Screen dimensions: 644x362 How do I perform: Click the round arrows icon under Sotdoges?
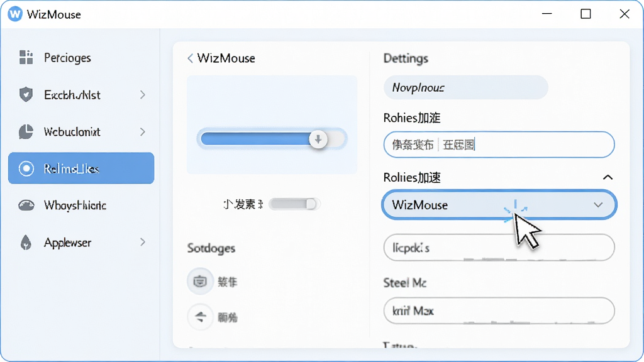[200, 317]
